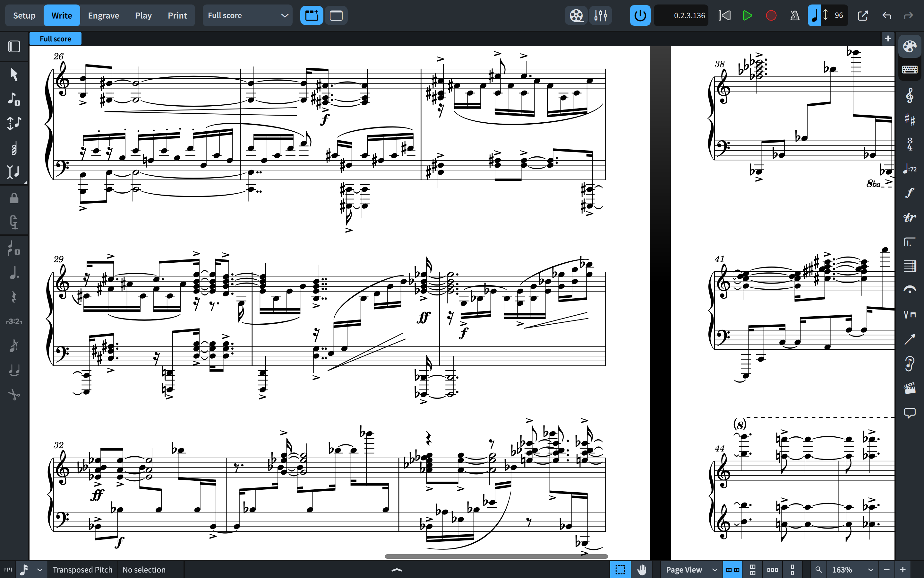
Task: Add a new tab with plus
Action: 888,39
